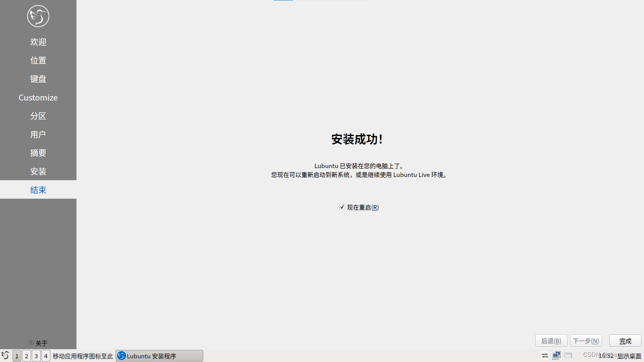Image resolution: width=644 pixels, height=362 pixels.
Task: Click the 后退(B) button
Action: click(551, 341)
